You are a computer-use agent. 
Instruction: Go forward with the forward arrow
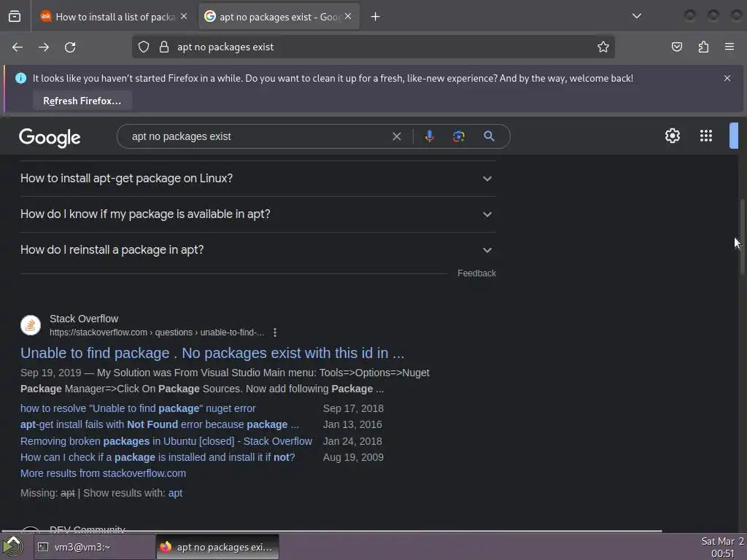pyautogui.click(x=44, y=47)
